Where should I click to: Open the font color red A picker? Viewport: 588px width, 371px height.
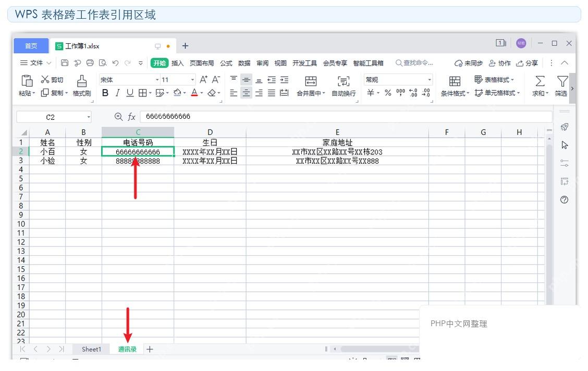194,93
